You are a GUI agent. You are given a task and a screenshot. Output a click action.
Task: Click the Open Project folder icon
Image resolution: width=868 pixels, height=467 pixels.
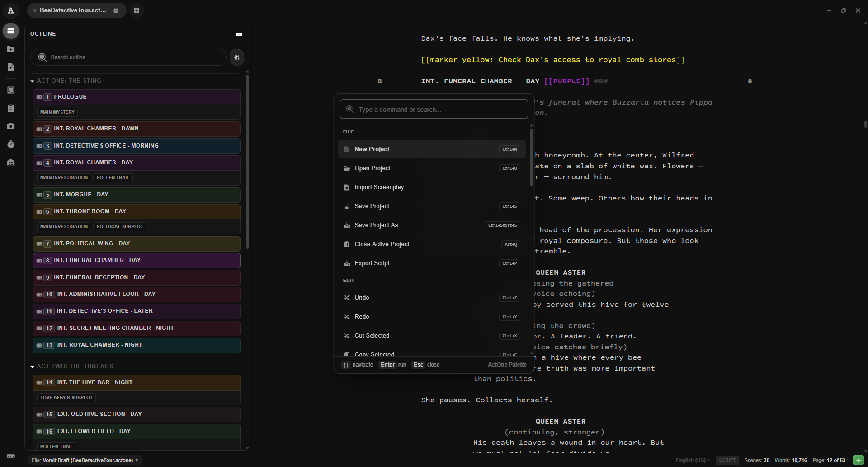tap(347, 168)
